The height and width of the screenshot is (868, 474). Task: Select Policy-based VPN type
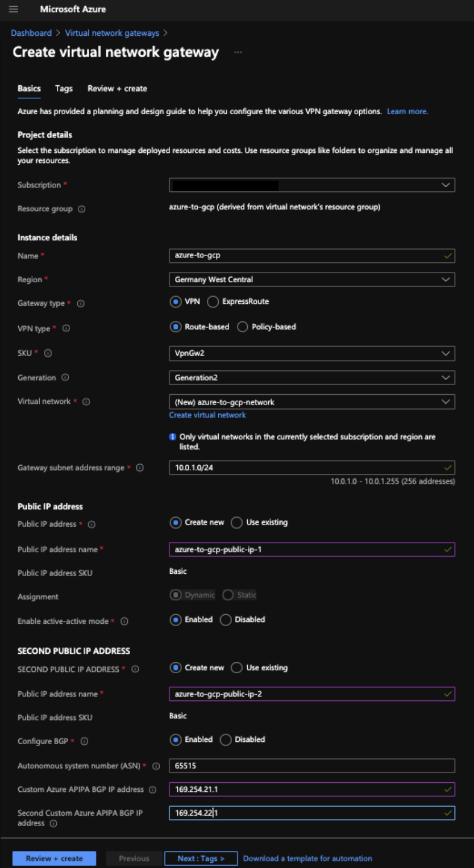243,327
